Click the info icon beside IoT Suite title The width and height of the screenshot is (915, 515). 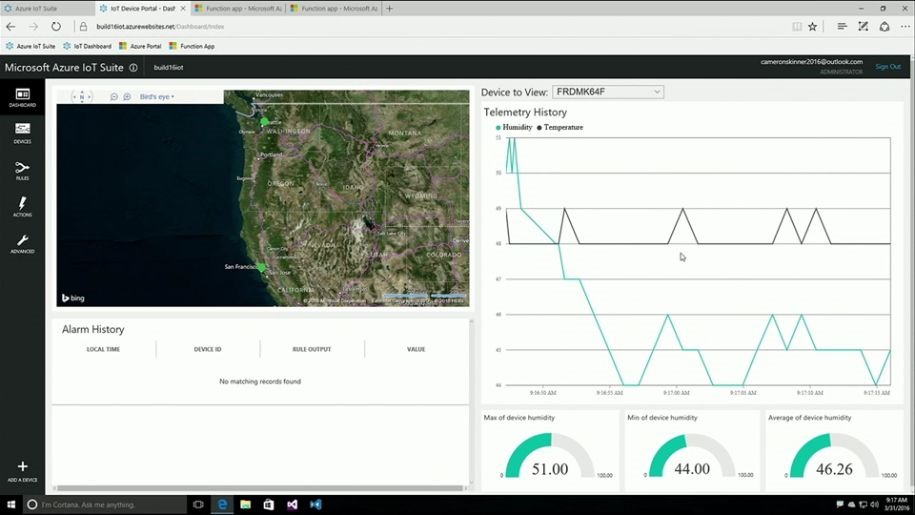[x=134, y=68]
